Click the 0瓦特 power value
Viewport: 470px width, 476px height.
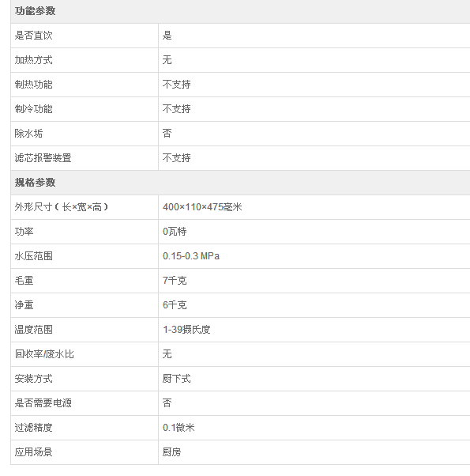tap(175, 232)
